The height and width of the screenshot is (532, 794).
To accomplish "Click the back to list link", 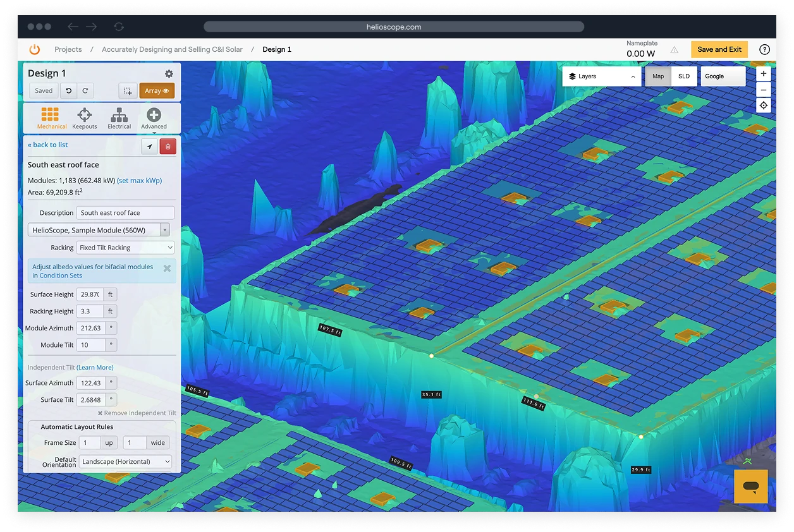I will (x=48, y=145).
